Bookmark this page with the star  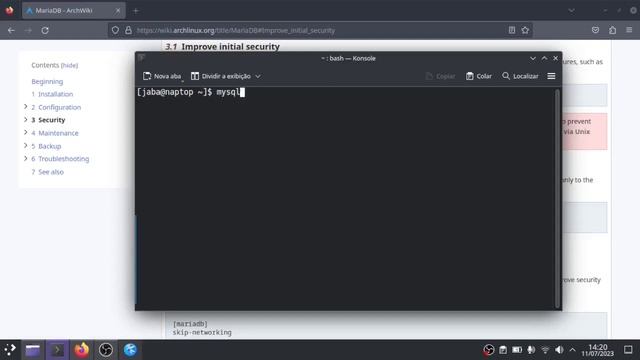coord(525,30)
